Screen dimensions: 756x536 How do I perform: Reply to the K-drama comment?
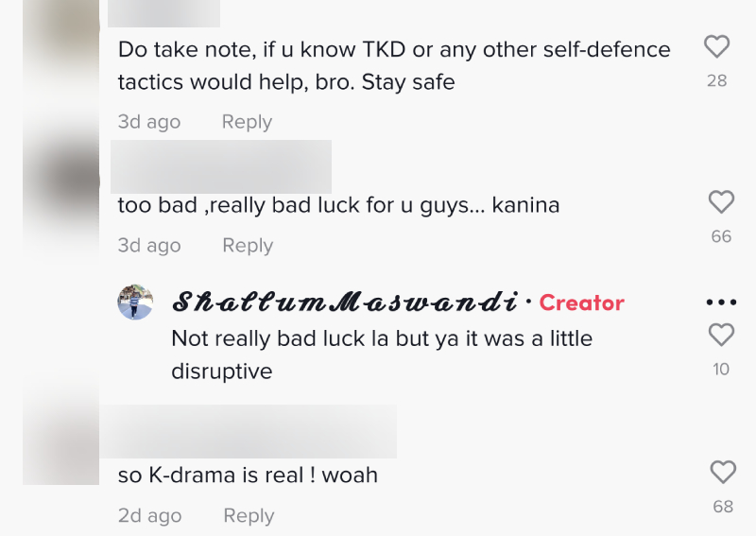pyautogui.click(x=249, y=515)
